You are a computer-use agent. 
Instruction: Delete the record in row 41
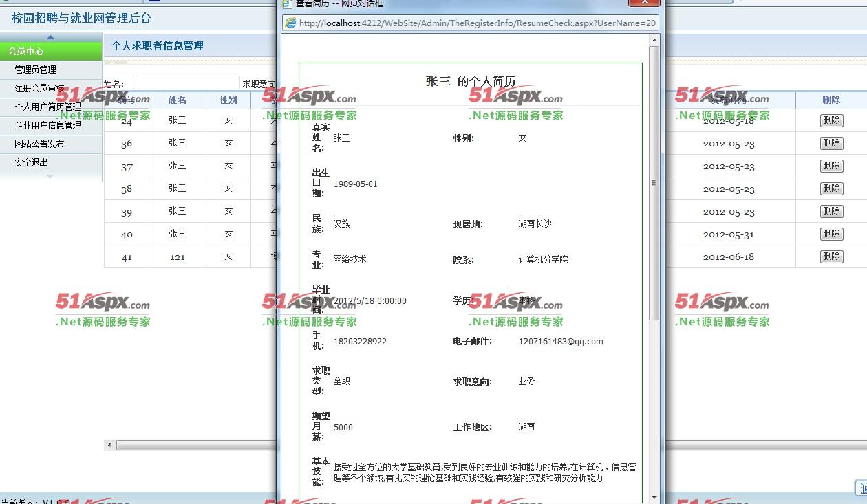[831, 256]
